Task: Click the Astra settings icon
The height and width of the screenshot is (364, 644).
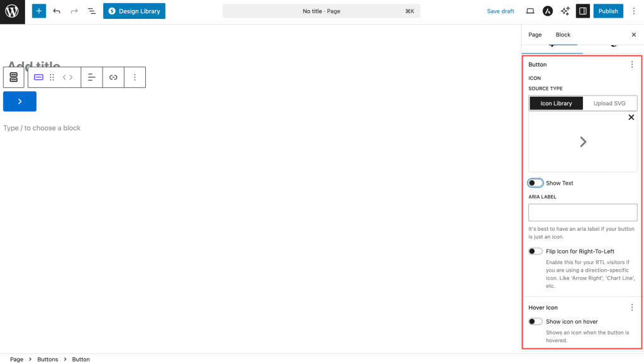Action: pos(548,11)
